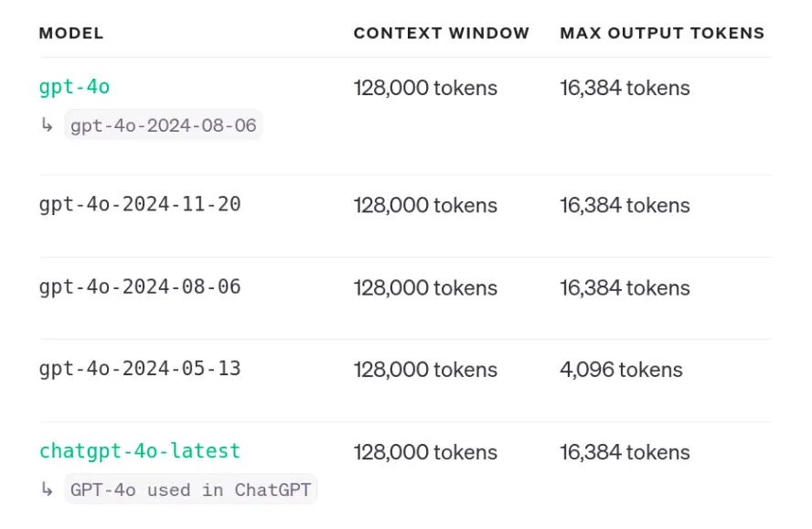Click the MAX OUTPUT TOKENS column header
812x529 pixels.
662,33
